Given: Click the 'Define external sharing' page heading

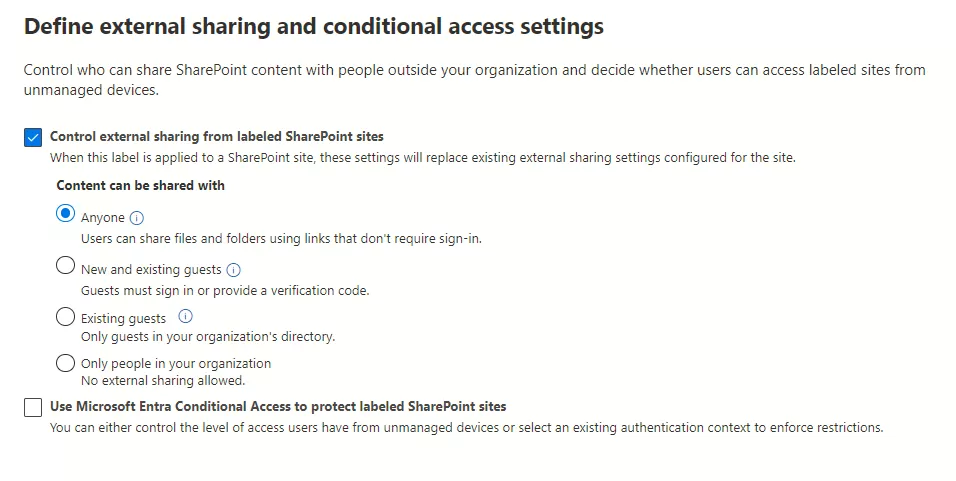Looking at the screenshot, I should click(x=314, y=27).
